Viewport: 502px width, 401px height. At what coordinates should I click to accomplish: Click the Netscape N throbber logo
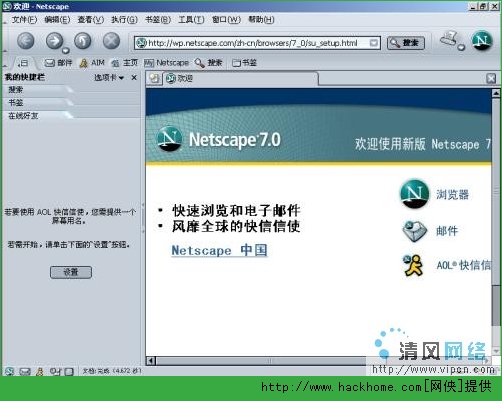482,41
